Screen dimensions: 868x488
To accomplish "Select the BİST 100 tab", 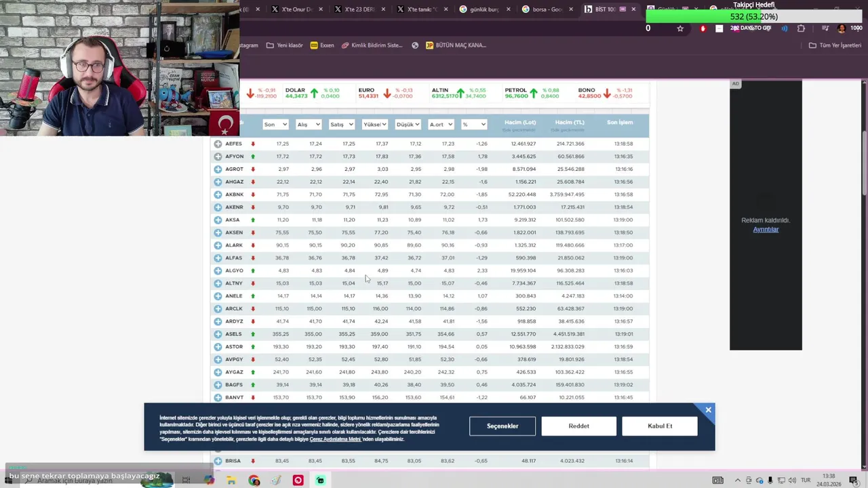I will click(604, 9).
